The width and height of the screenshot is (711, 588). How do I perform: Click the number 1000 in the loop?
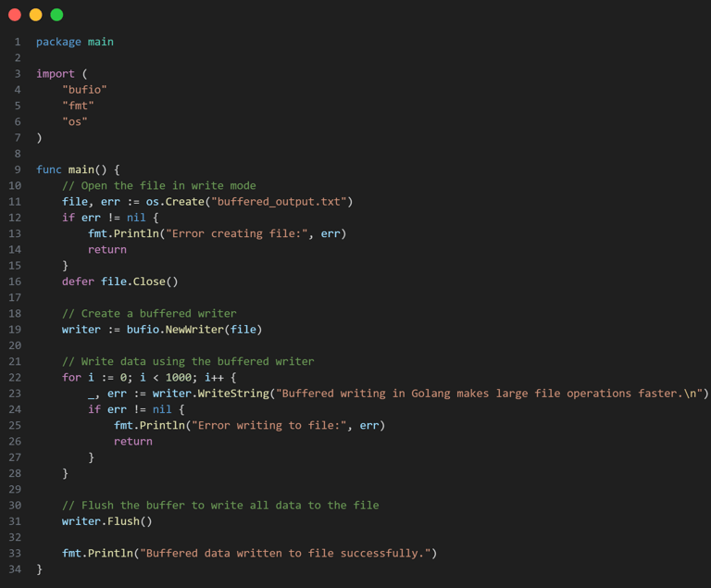(x=178, y=378)
